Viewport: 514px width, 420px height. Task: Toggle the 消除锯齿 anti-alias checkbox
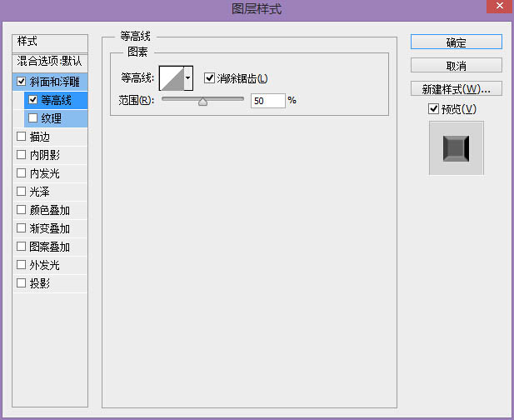[209, 78]
